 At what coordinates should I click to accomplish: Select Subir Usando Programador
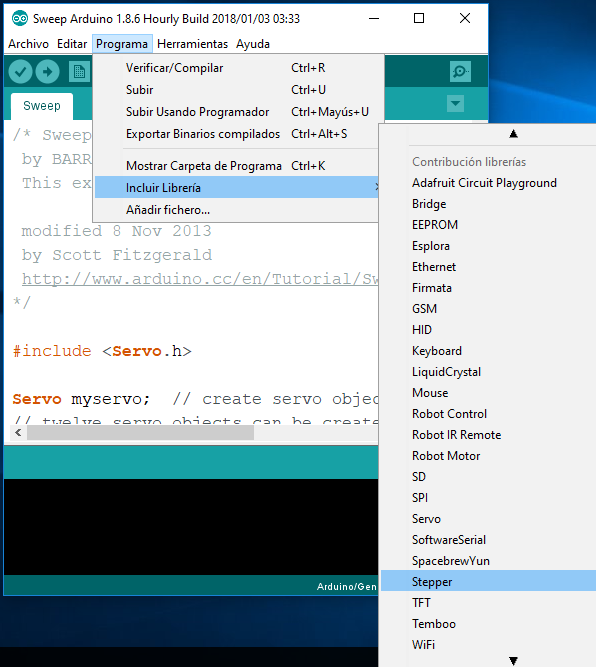point(237,112)
